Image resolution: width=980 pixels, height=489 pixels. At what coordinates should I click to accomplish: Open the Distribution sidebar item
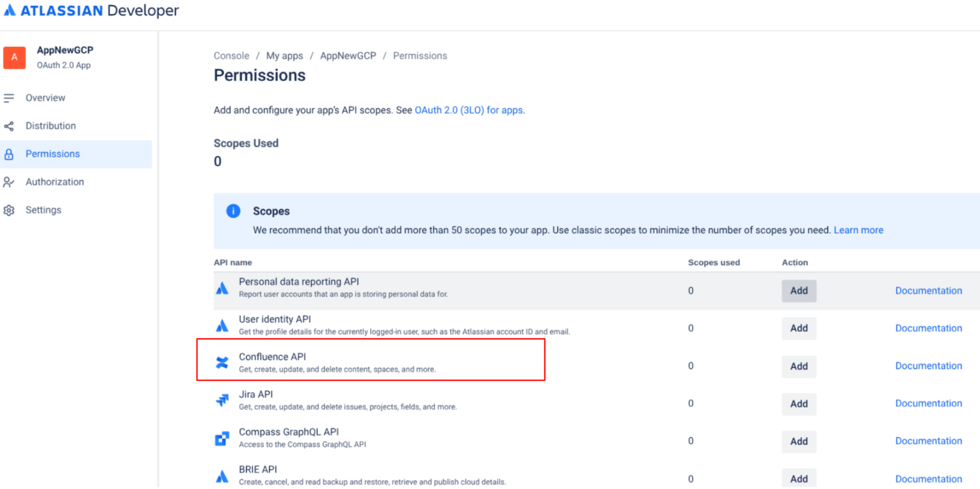click(x=76, y=126)
